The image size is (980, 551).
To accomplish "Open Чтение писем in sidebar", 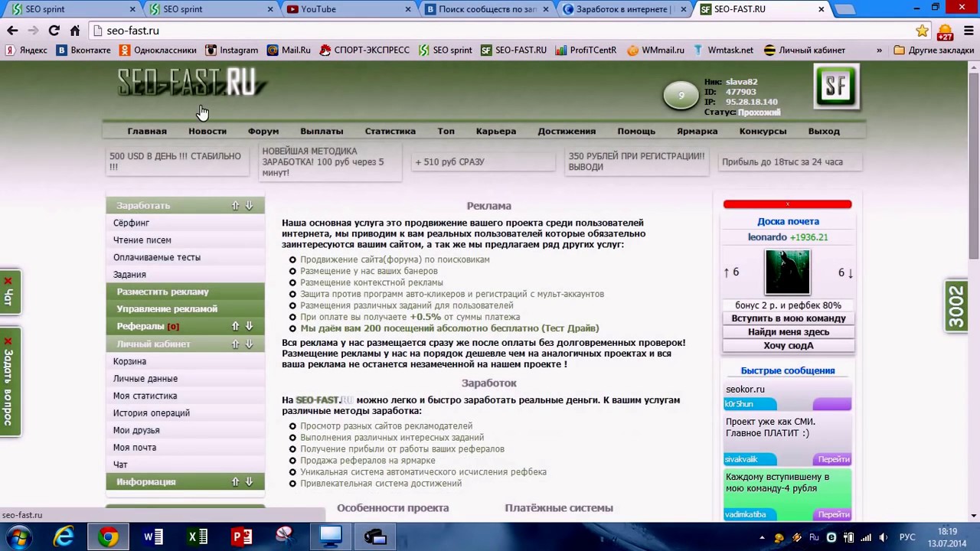I will click(142, 240).
